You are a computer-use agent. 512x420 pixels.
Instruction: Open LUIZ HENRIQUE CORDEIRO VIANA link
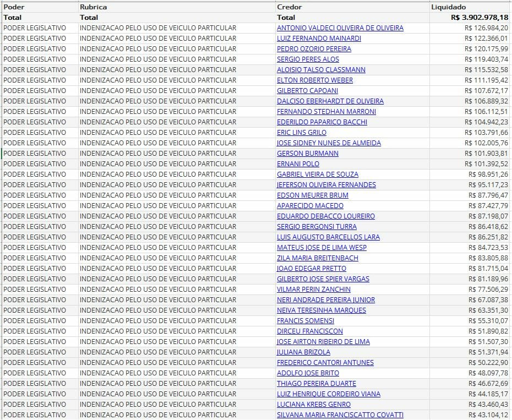(x=329, y=394)
